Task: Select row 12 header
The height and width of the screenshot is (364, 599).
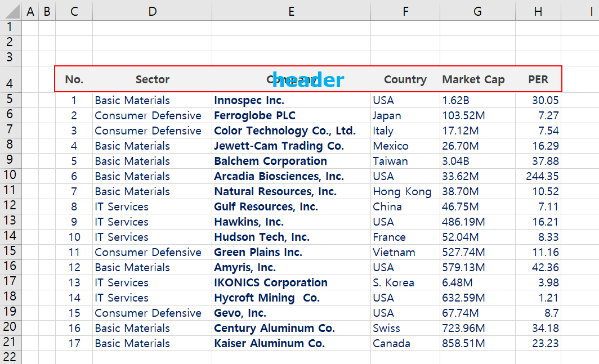Action: click(x=10, y=205)
